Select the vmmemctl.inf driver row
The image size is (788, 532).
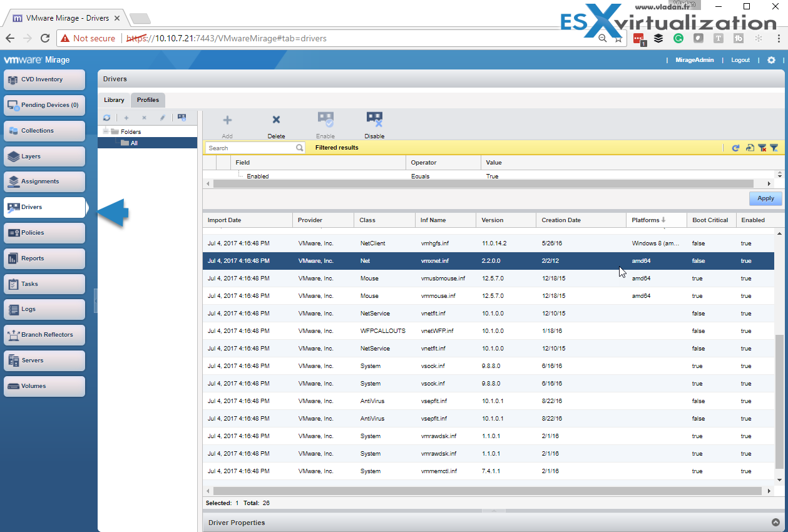click(488, 471)
